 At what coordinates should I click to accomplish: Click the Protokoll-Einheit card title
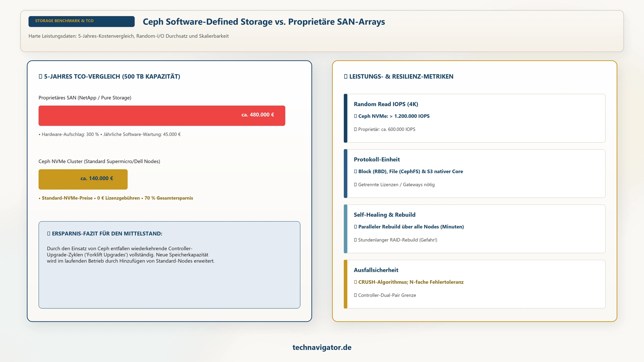[377, 160]
